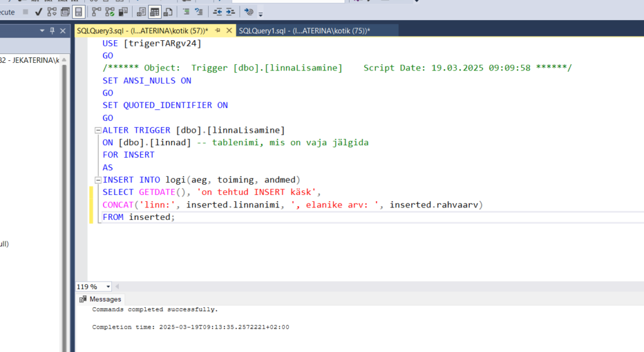This screenshot has width=644, height=352.
Task: Click 'Commands completed successfully.' message
Action: (155, 309)
